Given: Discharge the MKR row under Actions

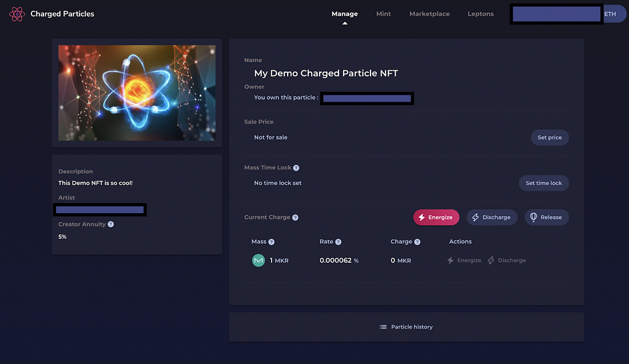Looking at the screenshot, I should 507,261.
